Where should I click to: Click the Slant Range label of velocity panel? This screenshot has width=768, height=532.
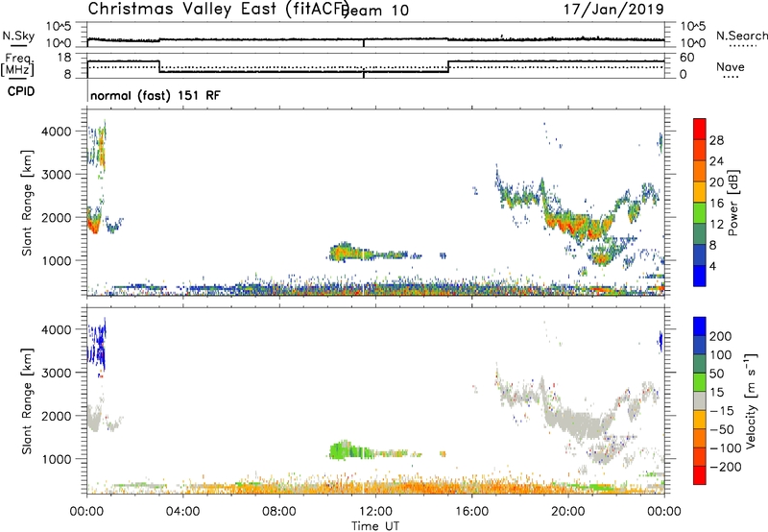(x=27, y=400)
